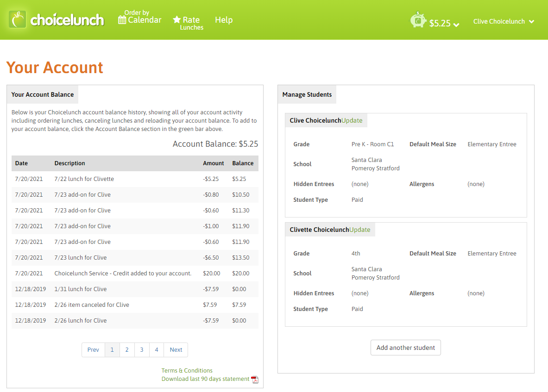Viewport: 548px width, 392px height.
Task: Click the $10.50 balance cell
Action: click(241, 195)
